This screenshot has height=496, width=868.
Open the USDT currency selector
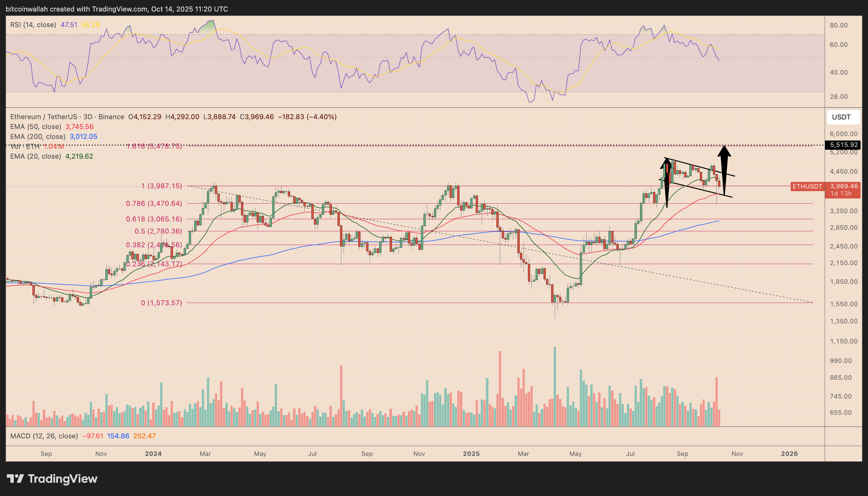click(x=843, y=117)
